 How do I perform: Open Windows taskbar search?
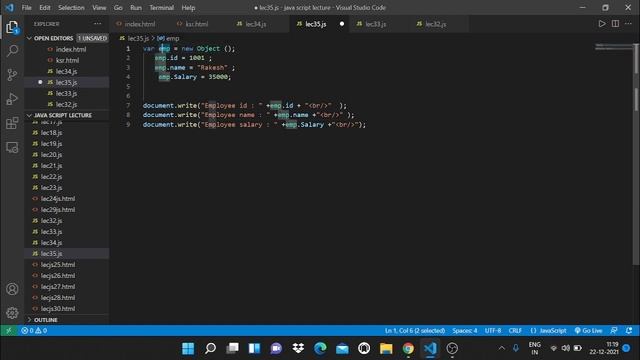pyautogui.click(x=210, y=349)
